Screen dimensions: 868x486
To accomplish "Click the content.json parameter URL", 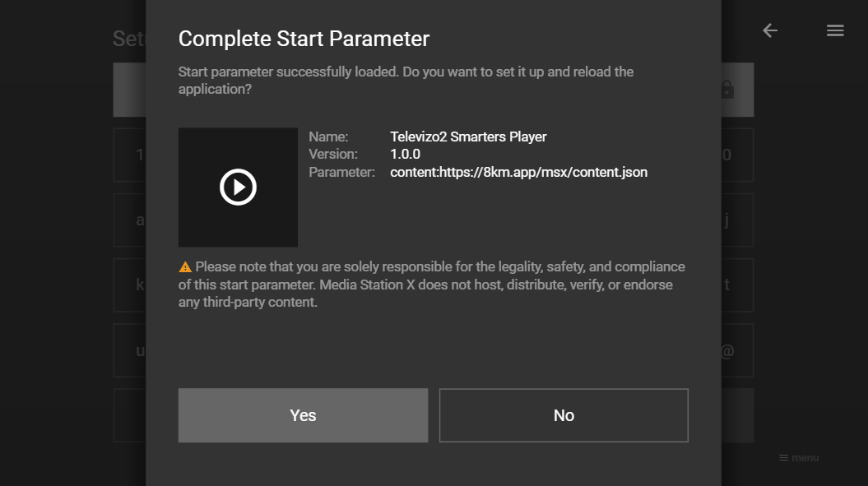I will pyautogui.click(x=518, y=172).
